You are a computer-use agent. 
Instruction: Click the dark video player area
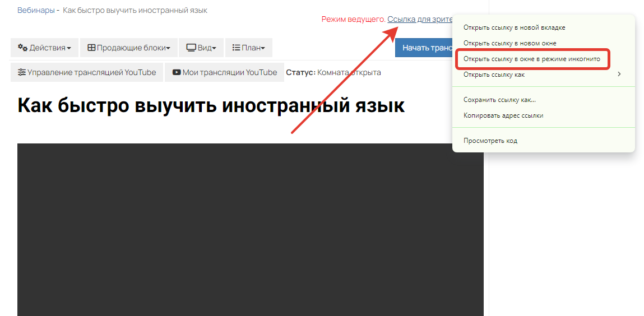tap(251, 230)
